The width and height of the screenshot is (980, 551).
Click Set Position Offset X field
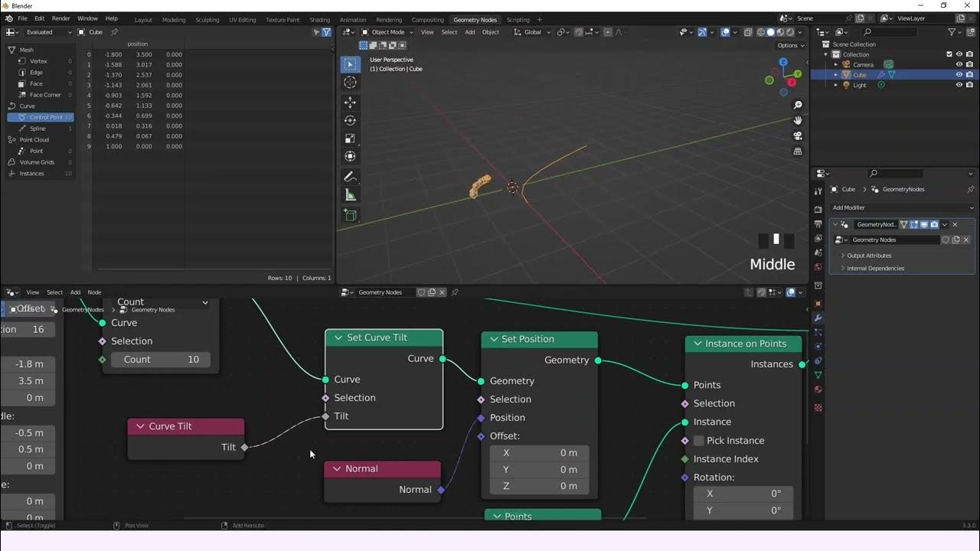[539, 453]
